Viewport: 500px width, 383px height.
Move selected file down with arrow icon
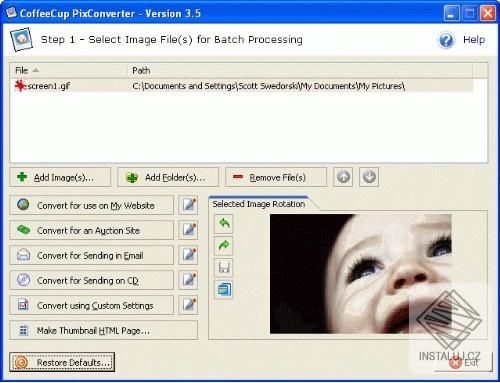[369, 177]
